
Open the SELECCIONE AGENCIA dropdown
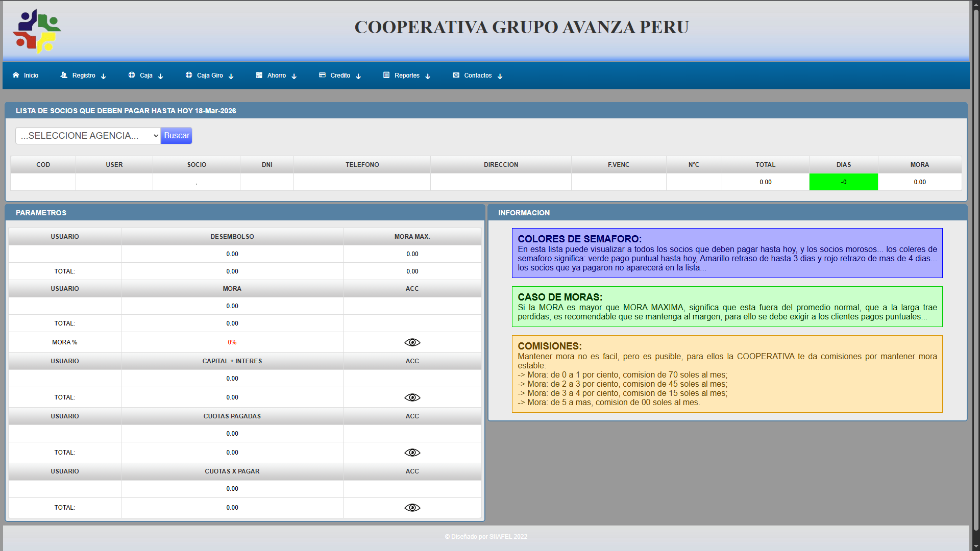tap(88, 136)
